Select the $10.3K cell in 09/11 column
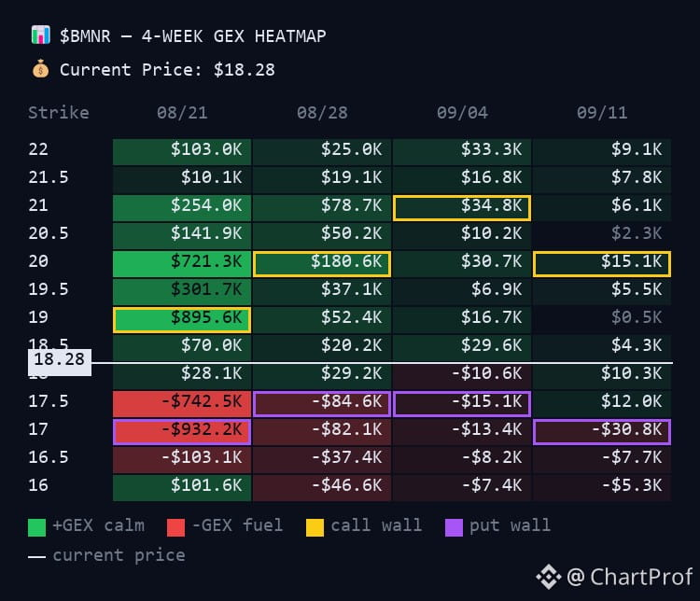700x601 pixels. (x=602, y=376)
